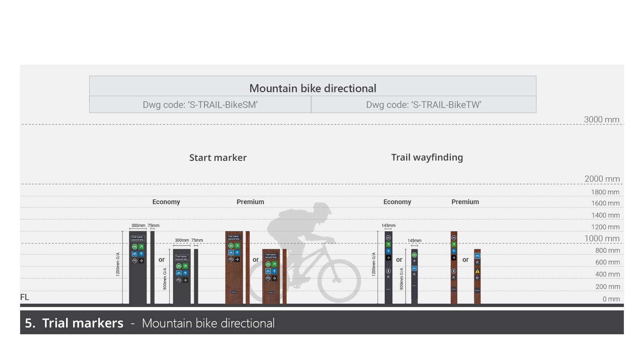Click the left arrow below the warning triangle

point(477,278)
